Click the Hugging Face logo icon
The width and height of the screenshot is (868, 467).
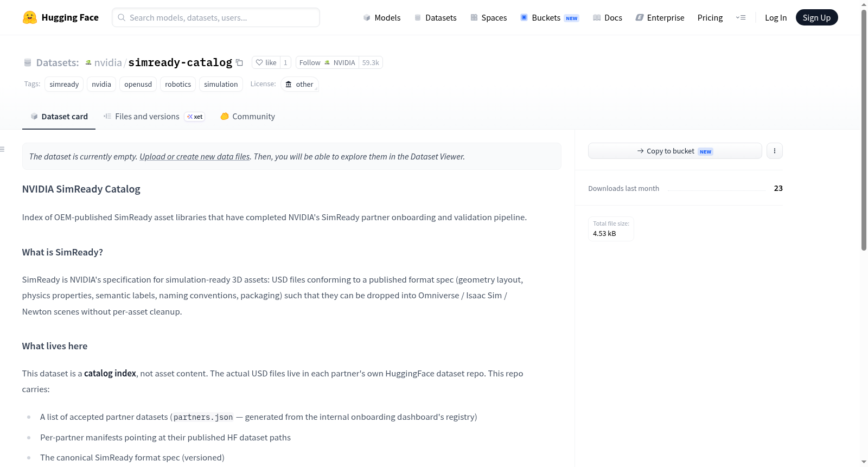coord(30,17)
